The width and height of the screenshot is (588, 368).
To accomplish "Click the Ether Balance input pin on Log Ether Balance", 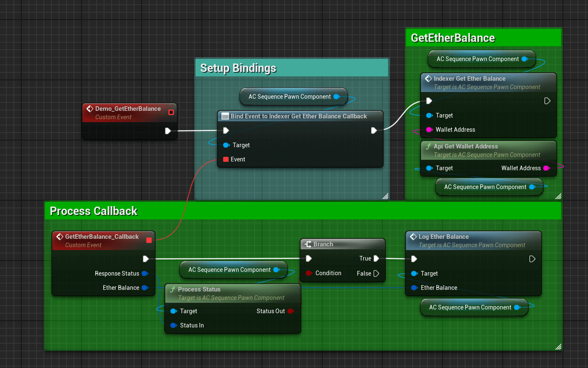I will tap(415, 288).
